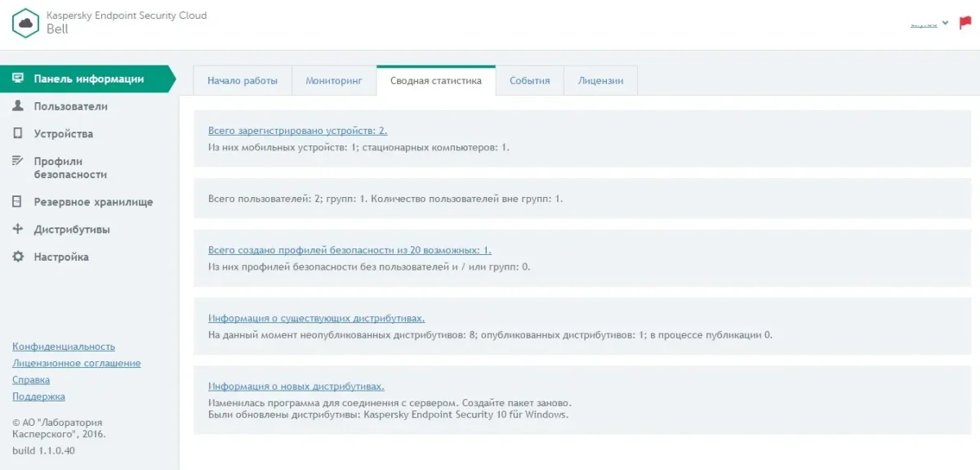
Task: Click the Kaspersky cloud shield logo
Action: click(x=26, y=23)
